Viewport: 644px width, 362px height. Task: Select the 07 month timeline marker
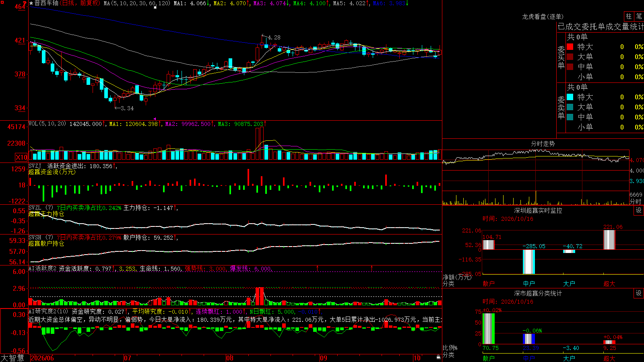point(128,358)
